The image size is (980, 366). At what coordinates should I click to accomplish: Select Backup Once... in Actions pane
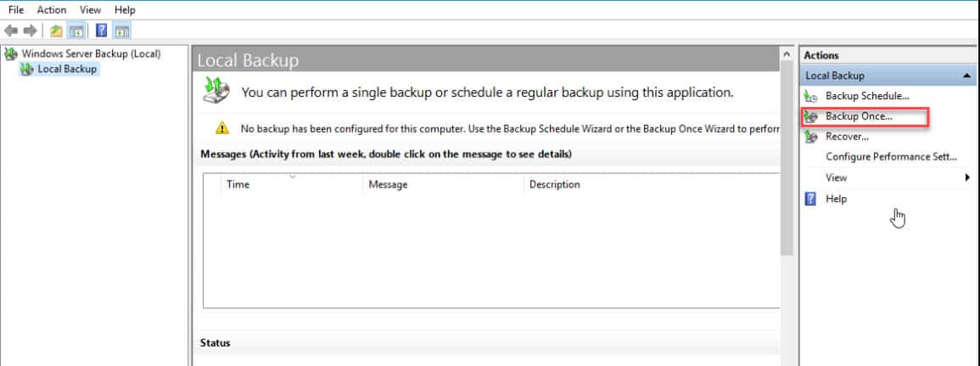(859, 116)
